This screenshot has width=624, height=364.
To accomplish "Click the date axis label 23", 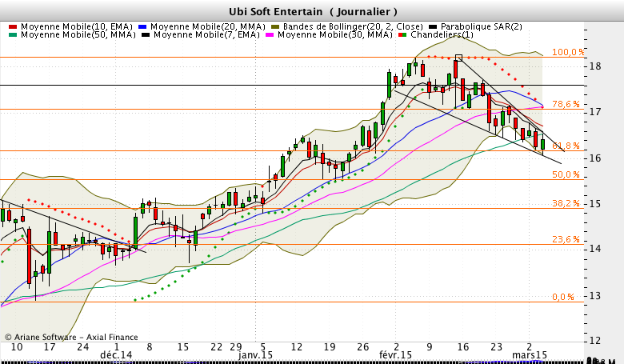I will pos(496,347).
